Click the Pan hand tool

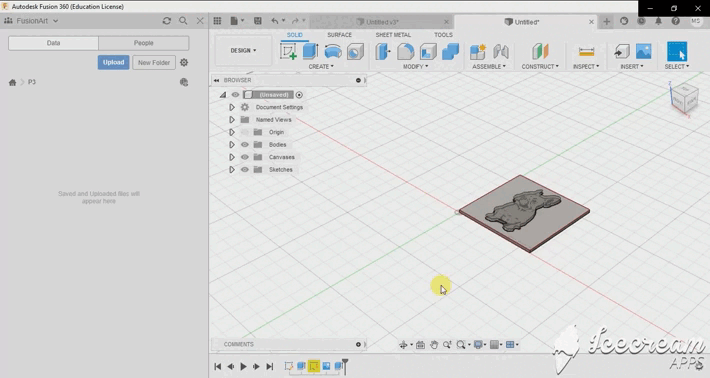click(434, 345)
